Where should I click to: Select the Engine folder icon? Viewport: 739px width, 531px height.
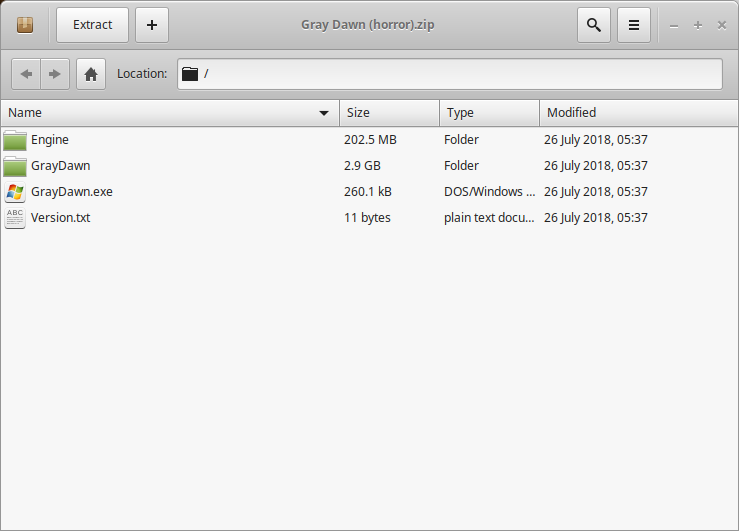point(15,140)
